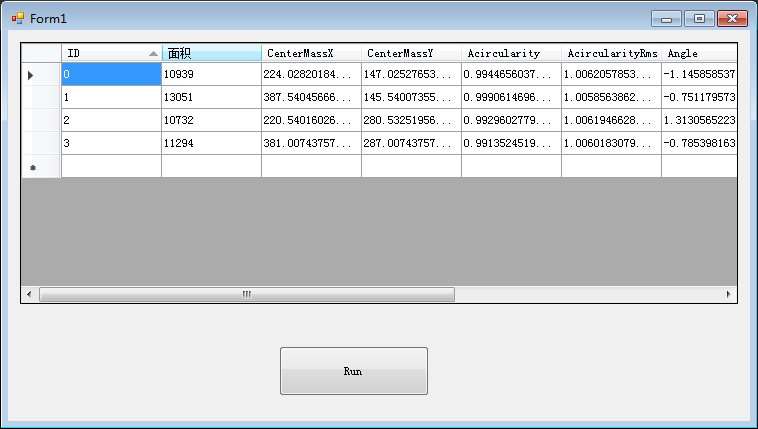Viewport: 758px width, 429px height.
Task: Click the Angle column header
Action: point(698,53)
